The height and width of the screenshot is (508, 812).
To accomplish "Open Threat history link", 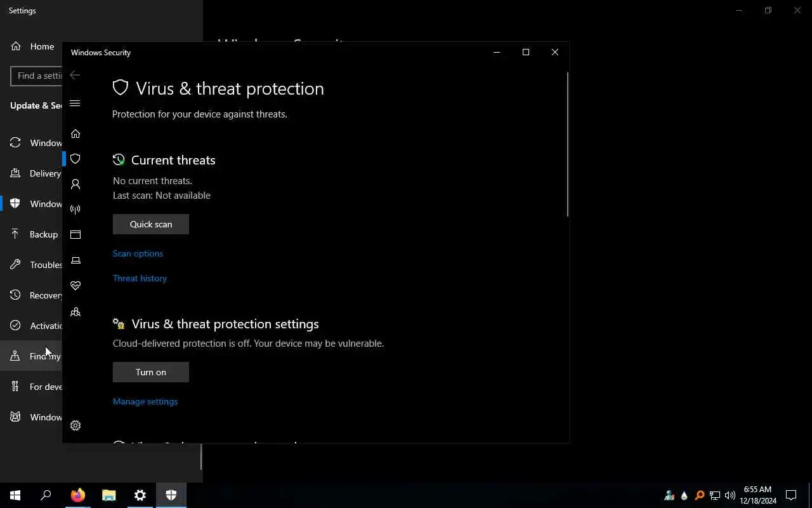I will coord(140,278).
